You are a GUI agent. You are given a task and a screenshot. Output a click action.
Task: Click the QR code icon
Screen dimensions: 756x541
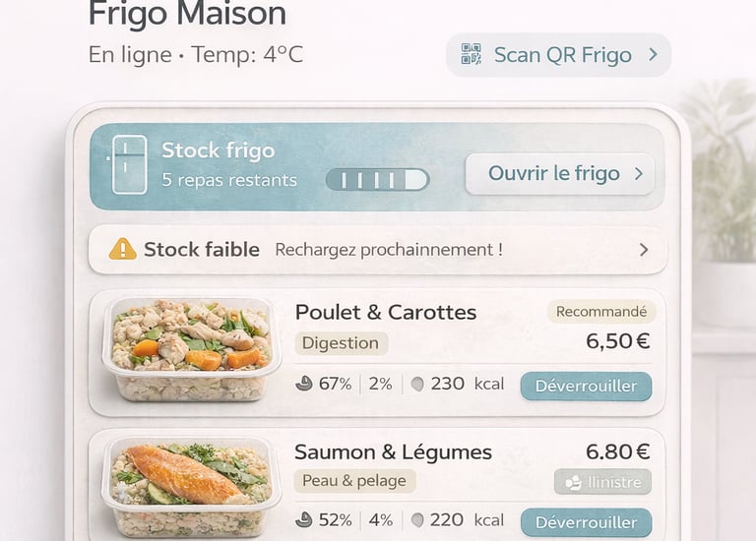472,54
